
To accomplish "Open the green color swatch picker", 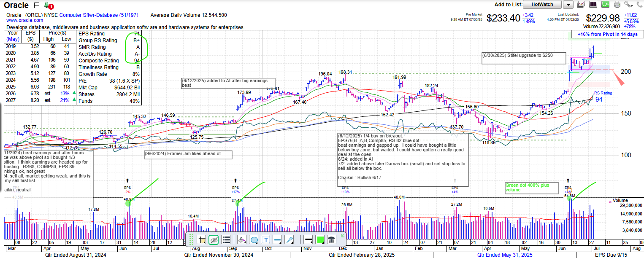I will pyautogui.click(x=320, y=240).
